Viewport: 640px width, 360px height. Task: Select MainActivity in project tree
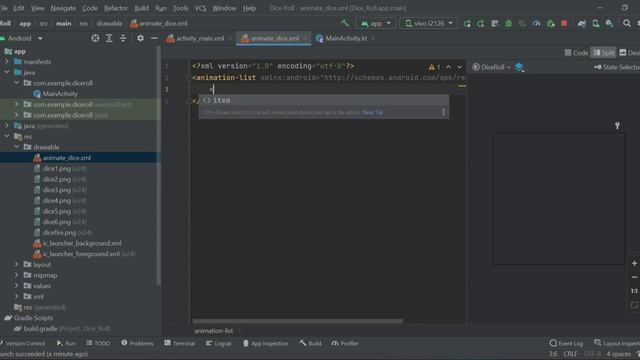pos(60,94)
